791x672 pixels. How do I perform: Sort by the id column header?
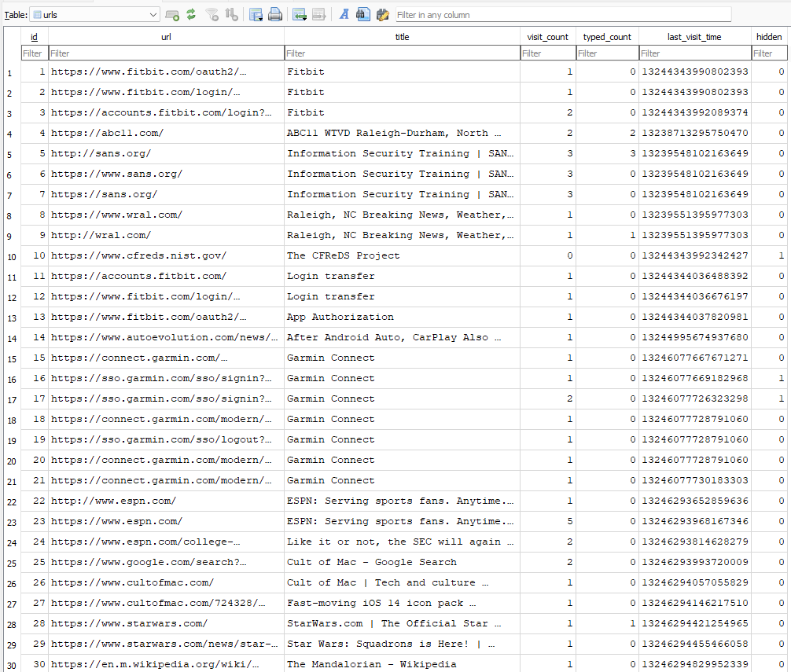(x=35, y=37)
